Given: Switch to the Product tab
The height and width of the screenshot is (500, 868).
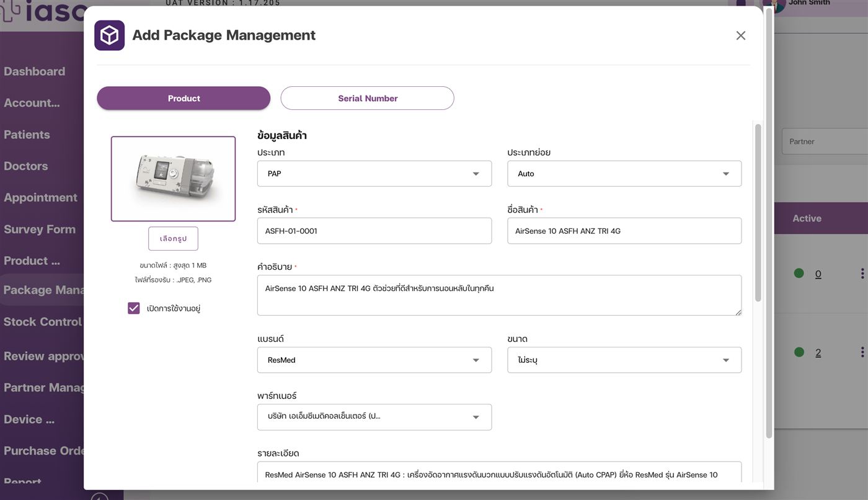Looking at the screenshot, I should pyautogui.click(x=184, y=98).
